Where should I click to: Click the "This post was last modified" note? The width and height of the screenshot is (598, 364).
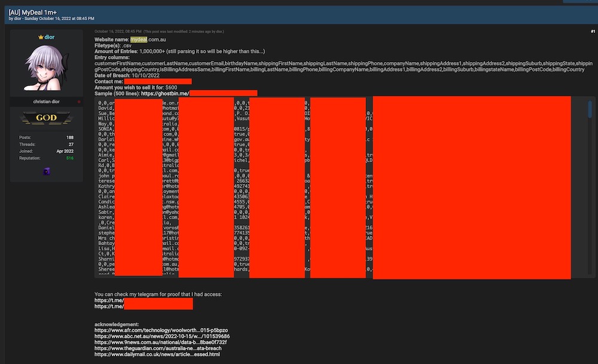(184, 32)
